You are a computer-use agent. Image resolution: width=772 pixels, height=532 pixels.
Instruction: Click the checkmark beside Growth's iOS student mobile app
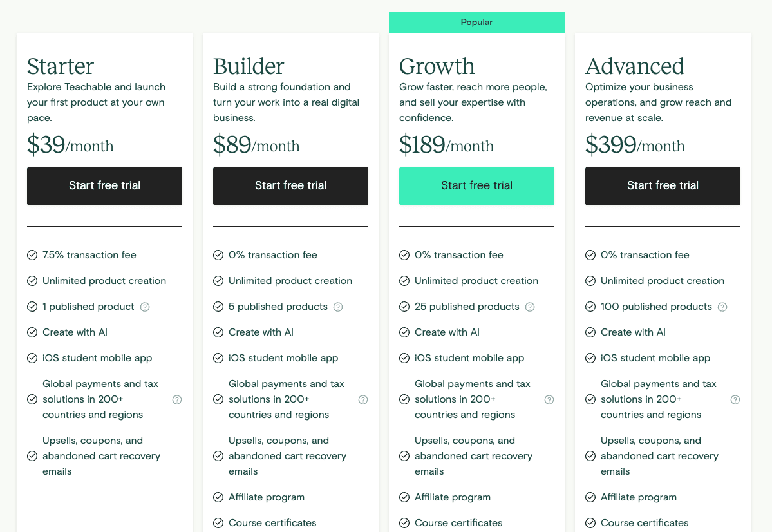pyautogui.click(x=404, y=358)
